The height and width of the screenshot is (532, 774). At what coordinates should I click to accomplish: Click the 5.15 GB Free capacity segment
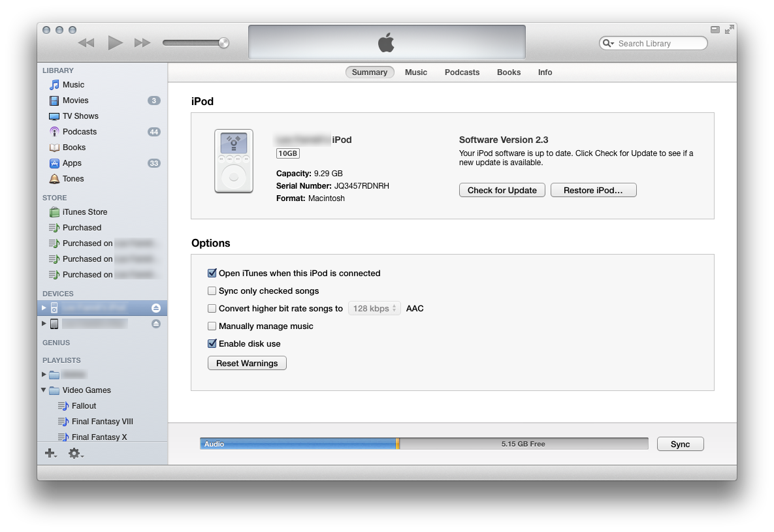[524, 444]
